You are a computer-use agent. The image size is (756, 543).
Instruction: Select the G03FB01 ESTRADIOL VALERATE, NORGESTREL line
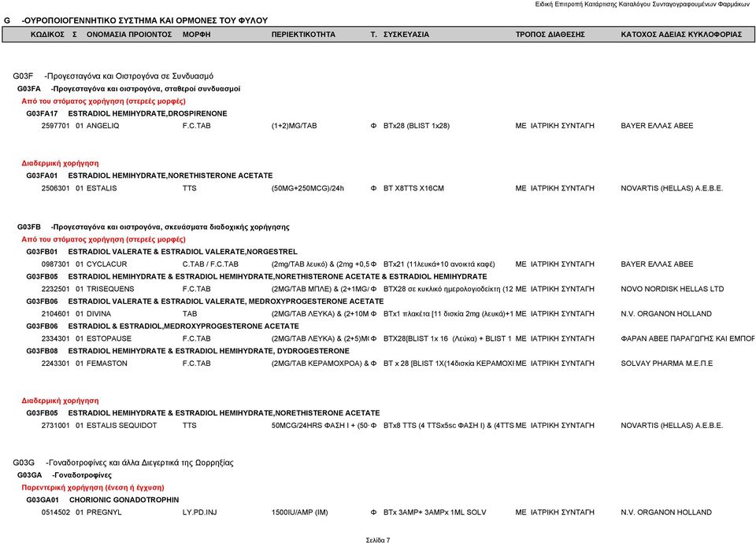tap(161, 252)
